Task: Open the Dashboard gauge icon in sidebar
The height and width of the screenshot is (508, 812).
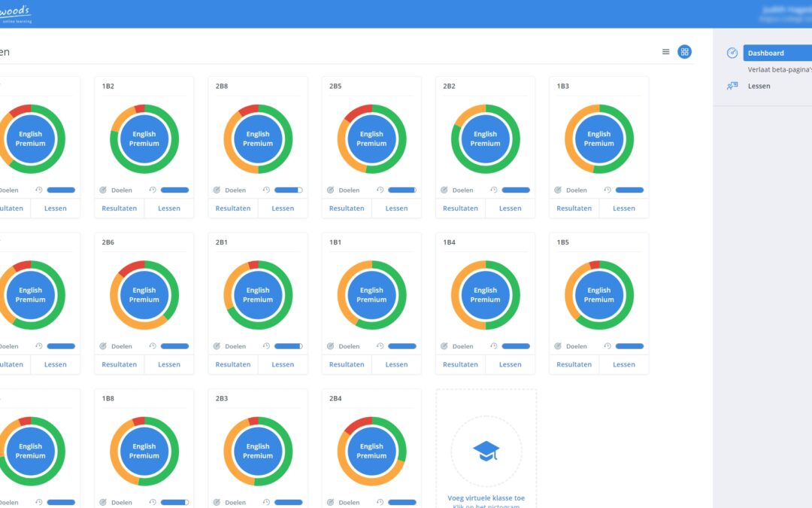Action: point(732,53)
